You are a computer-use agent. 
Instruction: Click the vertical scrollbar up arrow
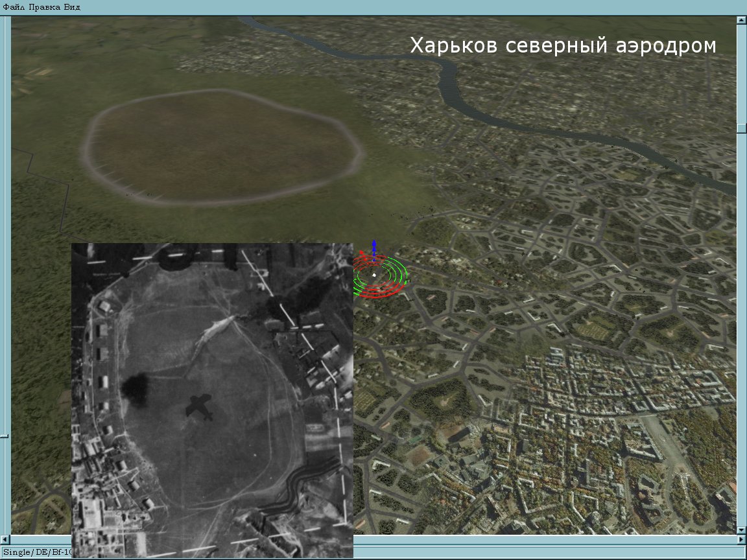(741, 20)
